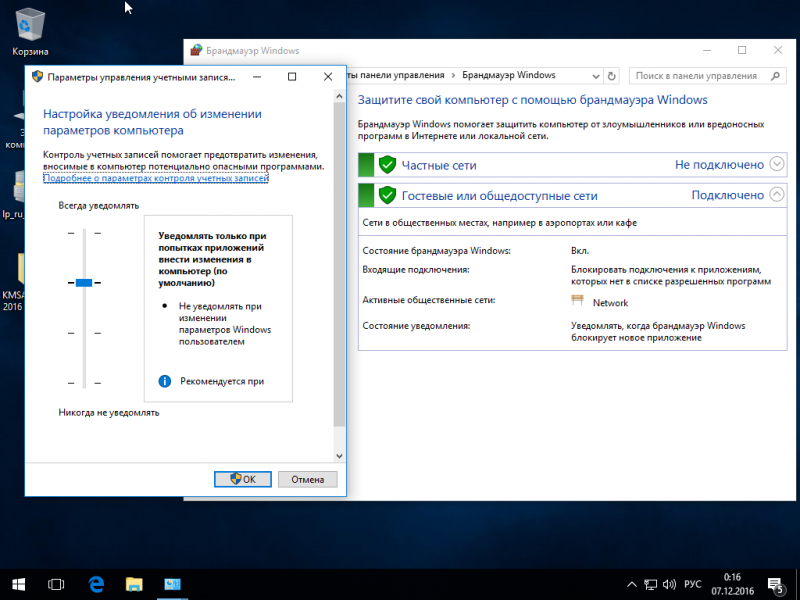Open the clock showing 0:16 07.12.2016
800x600 pixels.
[x=732, y=584]
